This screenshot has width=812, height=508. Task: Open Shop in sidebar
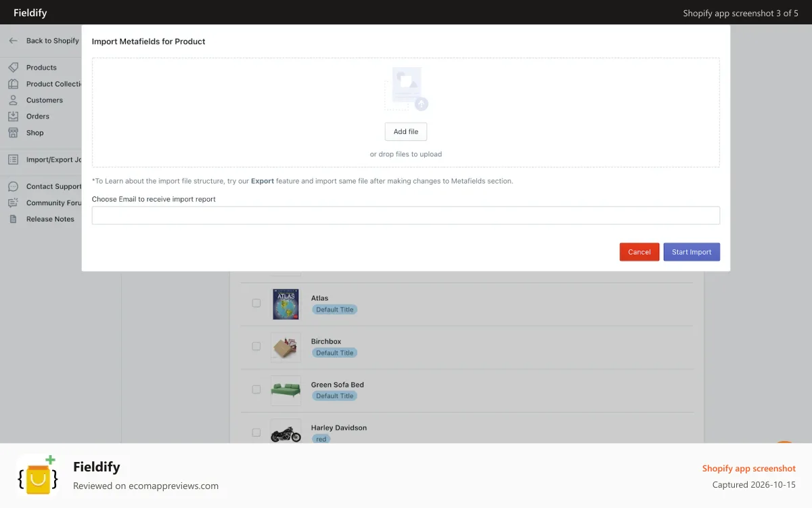pyautogui.click(x=35, y=133)
